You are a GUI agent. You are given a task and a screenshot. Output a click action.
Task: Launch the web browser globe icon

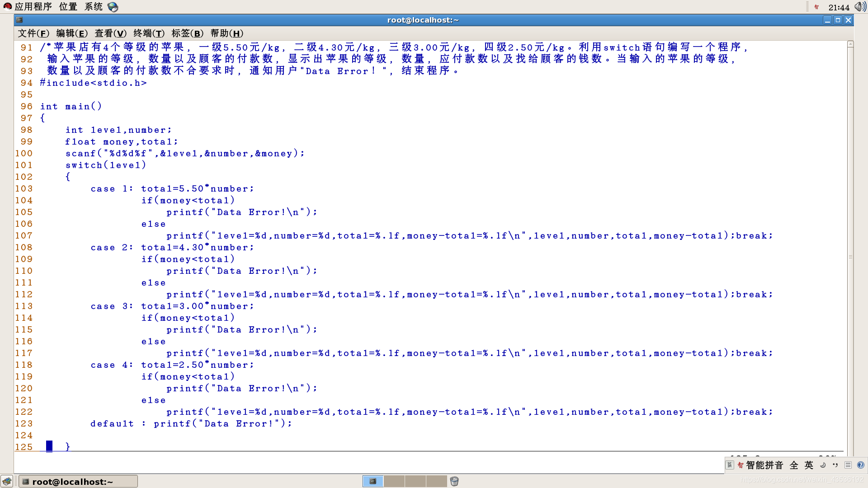(113, 7)
